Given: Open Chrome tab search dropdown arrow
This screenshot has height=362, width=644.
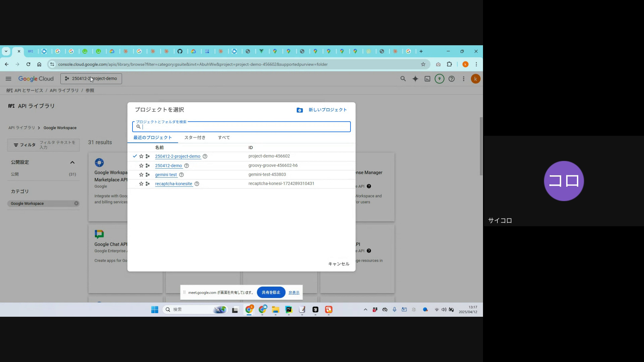Looking at the screenshot, I should click(6, 51).
